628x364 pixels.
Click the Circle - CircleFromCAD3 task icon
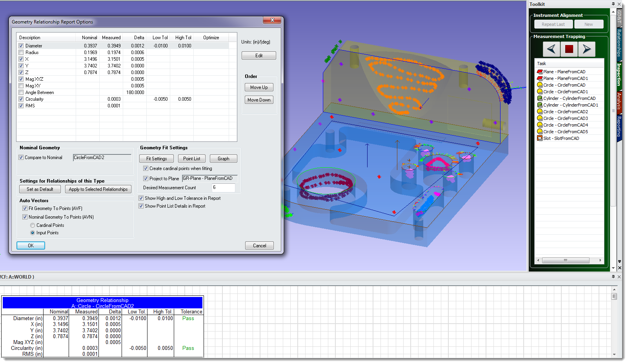pos(540,118)
